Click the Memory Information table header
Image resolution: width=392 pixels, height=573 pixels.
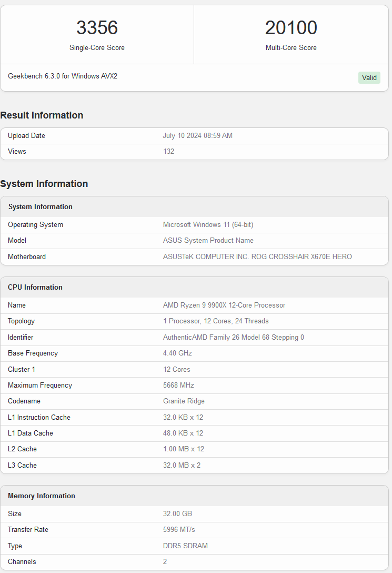tap(41, 496)
